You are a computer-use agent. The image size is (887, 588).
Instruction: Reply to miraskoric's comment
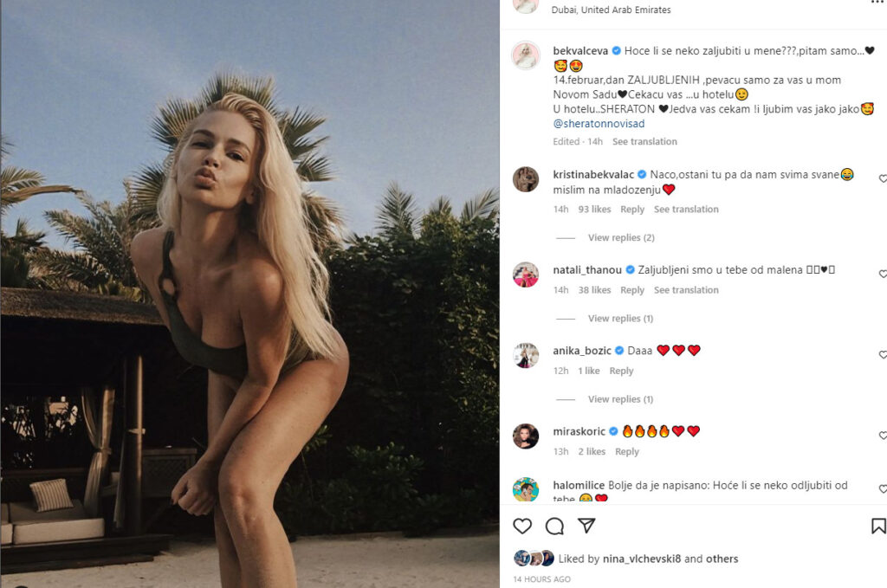click(627, 452)
